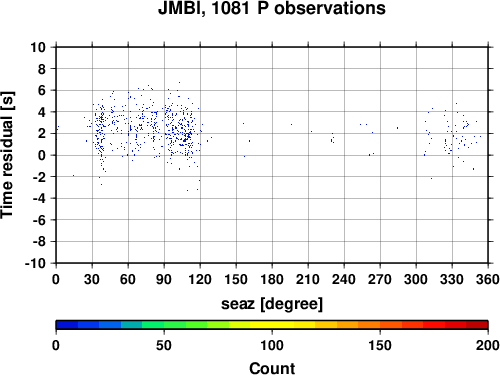
Task: Click the x-axis tick label '180'
Action: (x=272, y=279)
